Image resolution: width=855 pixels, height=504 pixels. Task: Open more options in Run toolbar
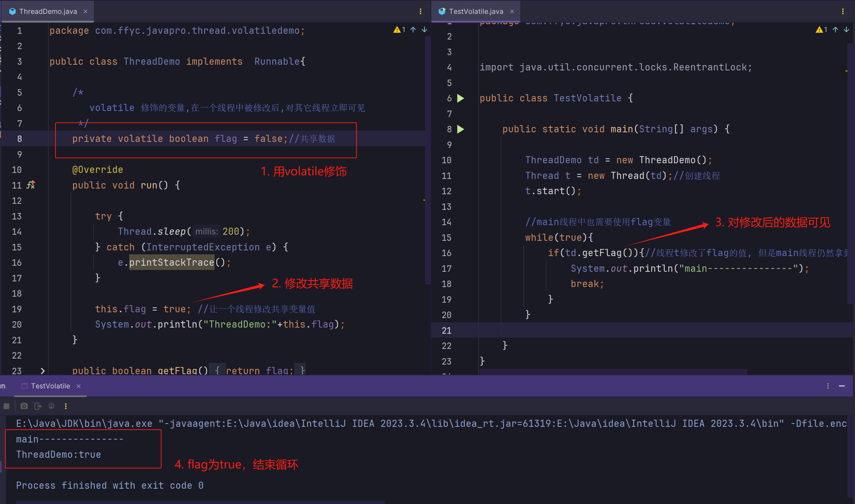[66, 406]
